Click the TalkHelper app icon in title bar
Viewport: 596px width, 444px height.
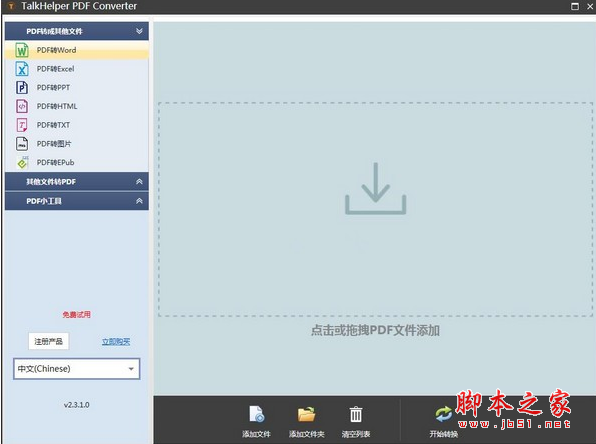pyautogui.click(x=11, y=6)
